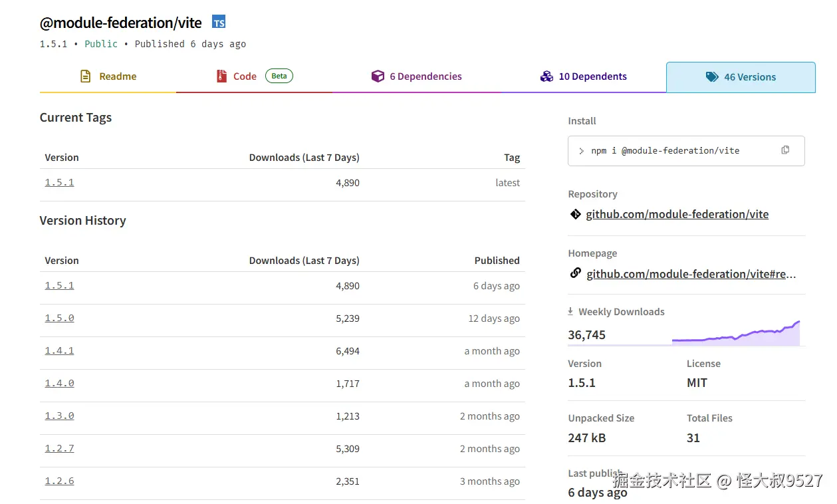The width and height of the screenshot is (837, 504).
Task: Click the 247 kB unpacked size value
Action: (587, 438)
